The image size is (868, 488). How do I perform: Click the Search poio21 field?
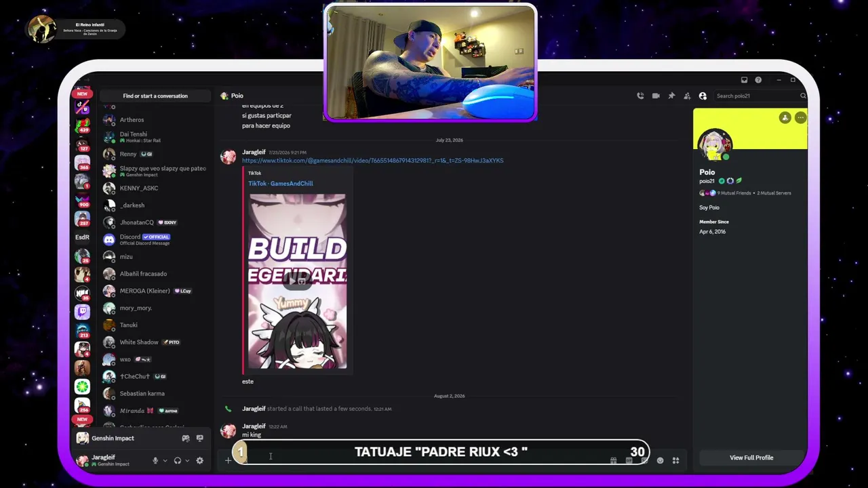pyautogui.click(x=759, y=96)
